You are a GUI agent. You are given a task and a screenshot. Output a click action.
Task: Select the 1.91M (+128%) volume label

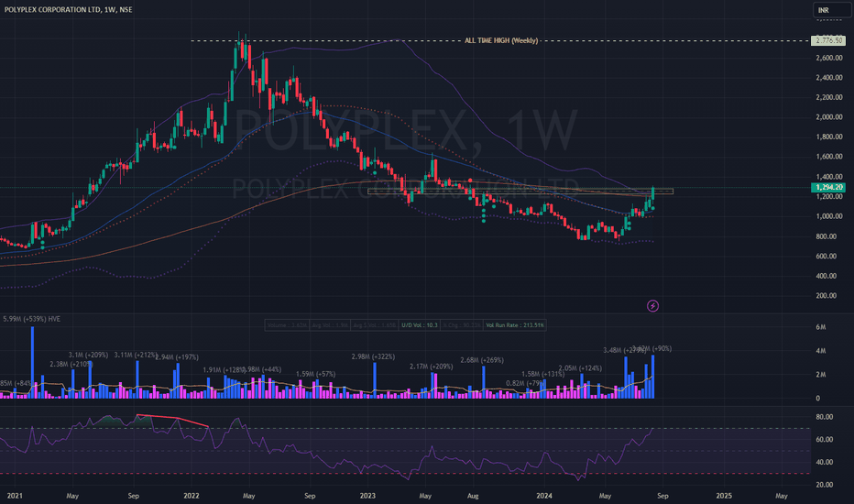click(x=224, y=370)
